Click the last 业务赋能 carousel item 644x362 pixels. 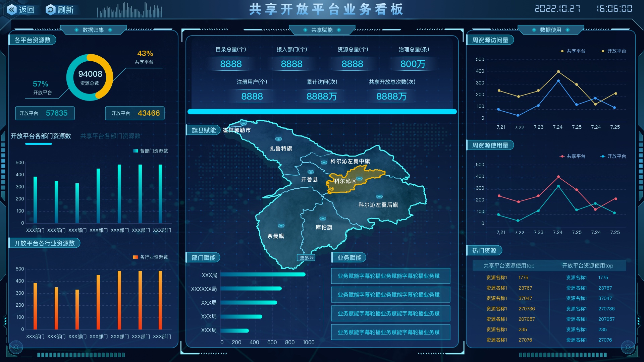390,333
